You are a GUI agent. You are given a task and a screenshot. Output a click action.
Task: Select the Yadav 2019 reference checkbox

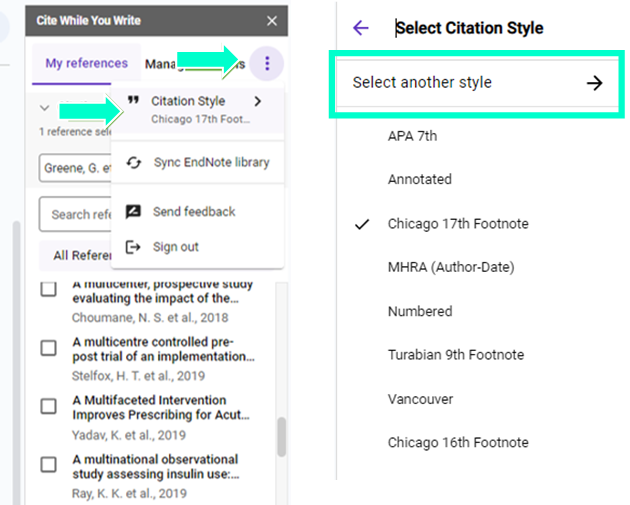tap(48, 406)
